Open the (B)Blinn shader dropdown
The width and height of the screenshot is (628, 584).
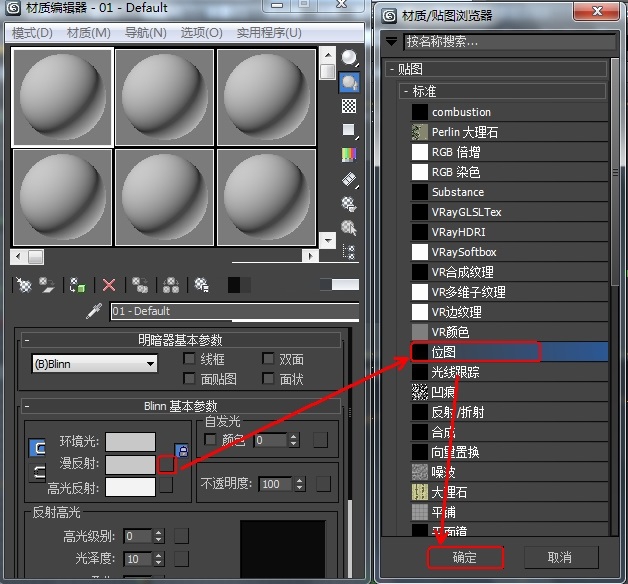[x=95, y=364]
